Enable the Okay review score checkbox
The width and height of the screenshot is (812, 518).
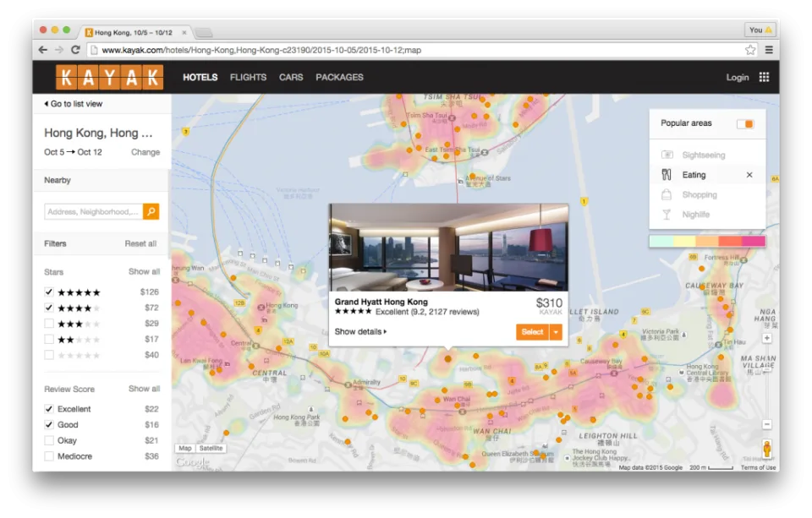point(49,440)
